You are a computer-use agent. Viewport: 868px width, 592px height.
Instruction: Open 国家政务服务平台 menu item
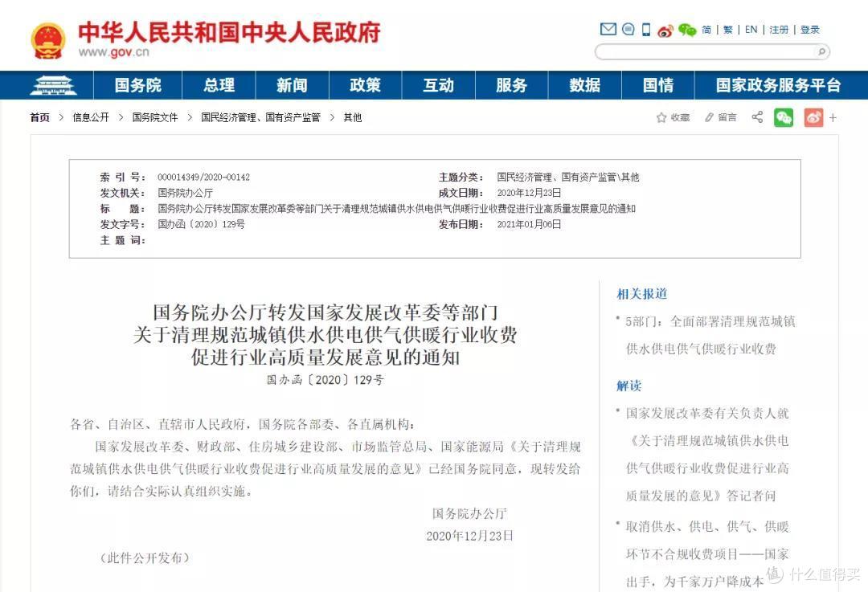click(x=778, y=85)
